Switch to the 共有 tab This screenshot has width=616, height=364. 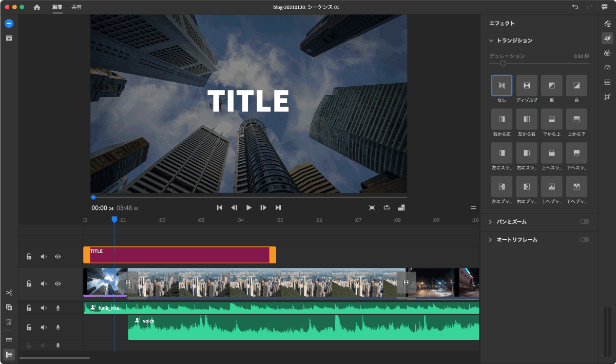[x=76, y=7]
